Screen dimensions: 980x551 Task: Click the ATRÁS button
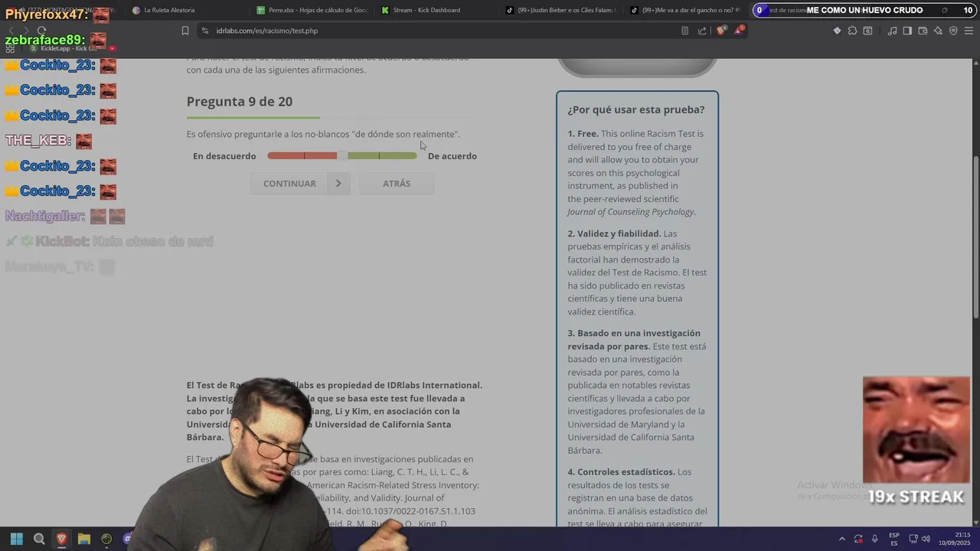tap(397, 184)
